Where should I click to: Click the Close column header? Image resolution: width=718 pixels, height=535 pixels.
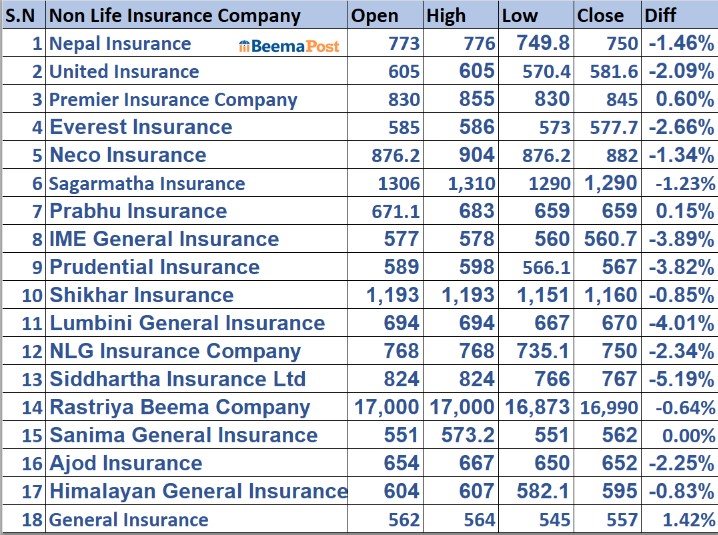coord(601,15)
